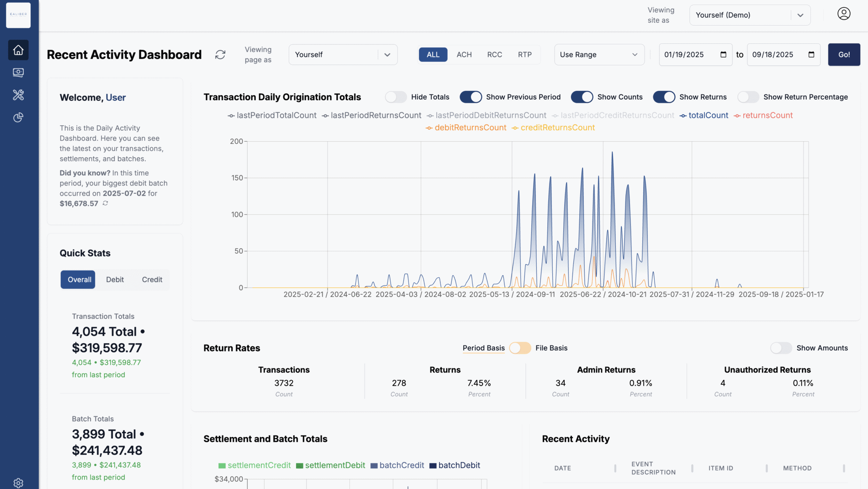This screenshot has height=489, width=868.
Task: Open the user account avatar menu
Action: coord(843,14)
